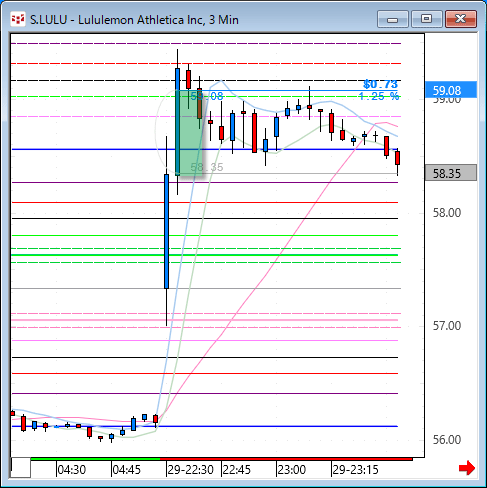Click the 22:45 time axis label
The height and width of the screenshot is (488, 487).
click(x=237, y=470)
